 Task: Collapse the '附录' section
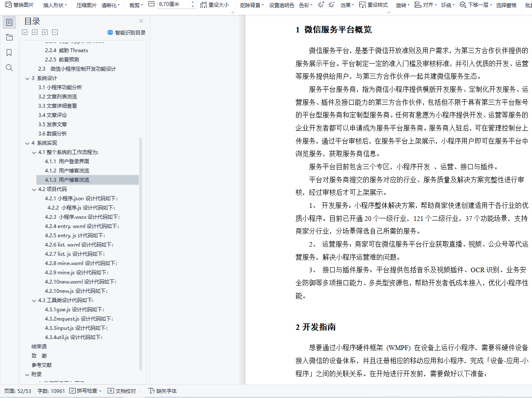pos(27,374)
